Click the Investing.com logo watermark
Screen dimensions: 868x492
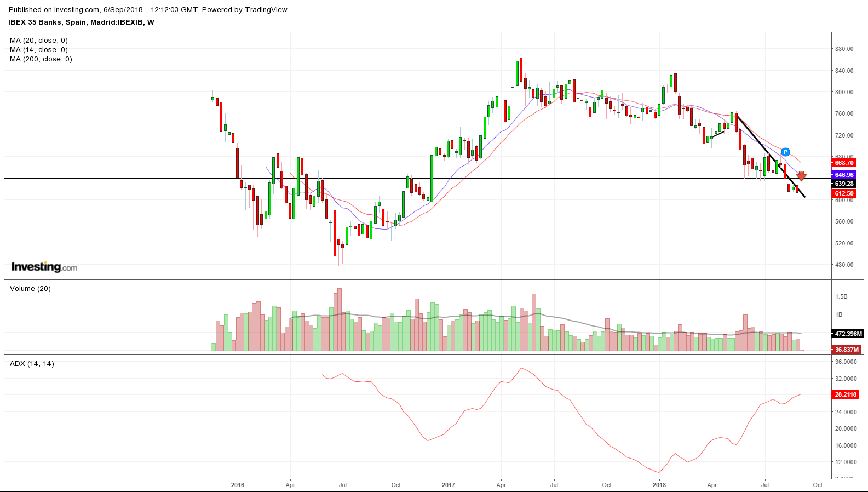click(x=44, y=267)
